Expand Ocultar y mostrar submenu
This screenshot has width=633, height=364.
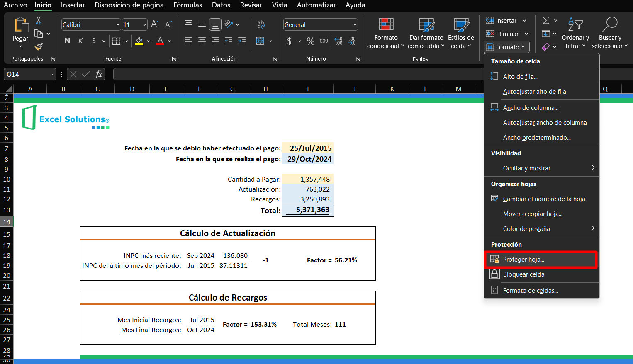click(542, 168)
